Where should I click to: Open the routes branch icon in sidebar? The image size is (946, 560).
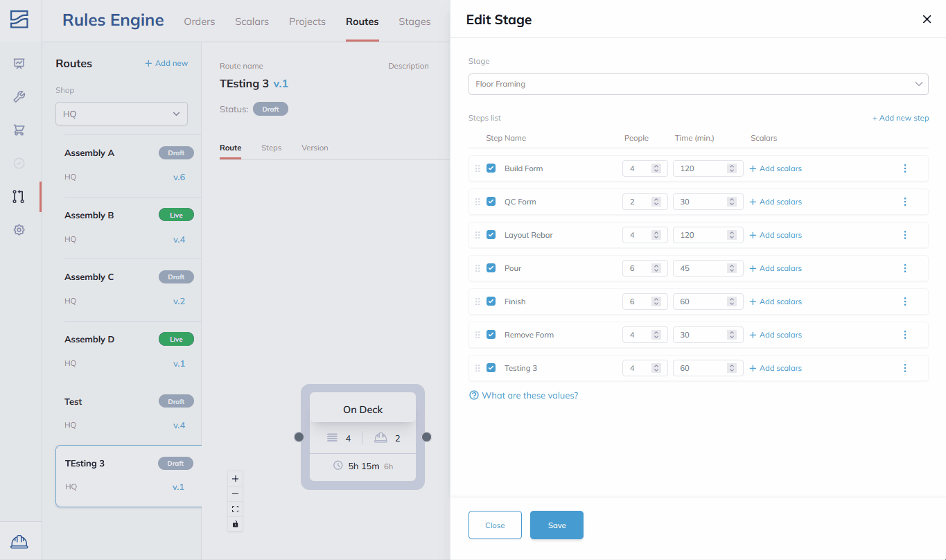click(x=19, y=196)
